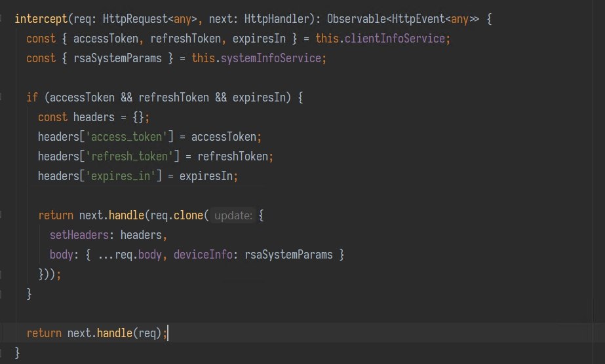Click the "deviceInfo" property key
605x364 pixels.
coord(203,255)
